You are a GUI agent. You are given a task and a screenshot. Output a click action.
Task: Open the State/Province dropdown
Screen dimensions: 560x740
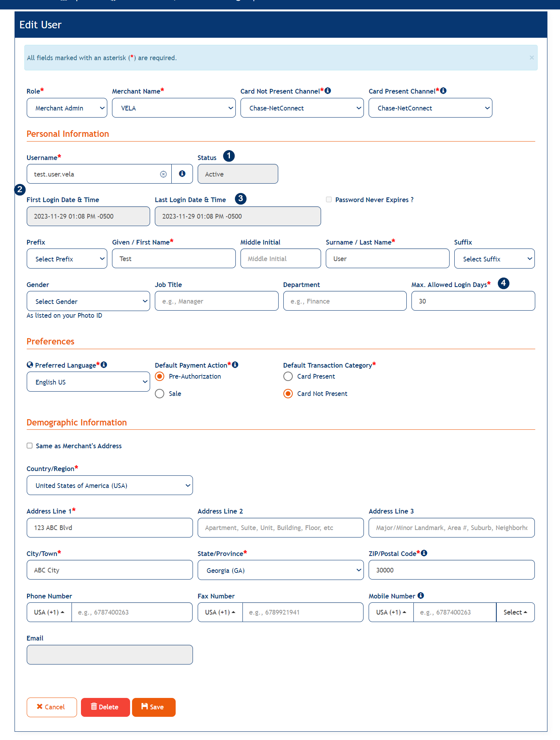click(280, 571)
